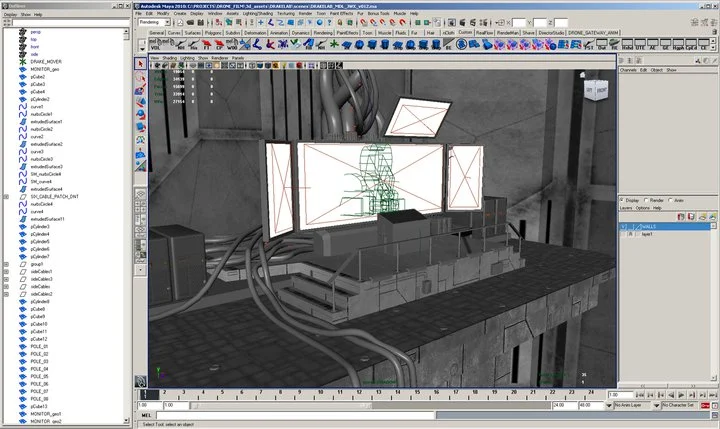Image resolution: width=720 pixels, height=429 pixels.
Task: Click the Outliner vertical scrollbar
Action: [x=126, y=226]
